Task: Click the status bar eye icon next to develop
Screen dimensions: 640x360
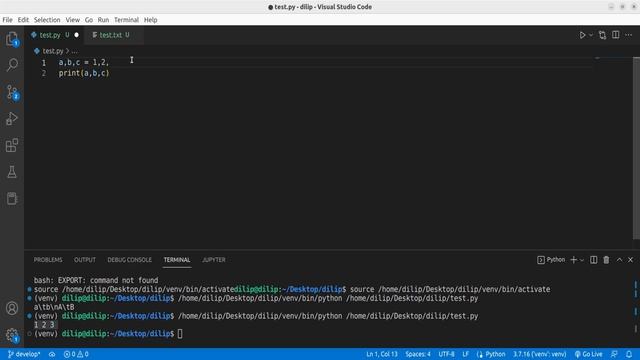Action: click(x=52, y=354)
